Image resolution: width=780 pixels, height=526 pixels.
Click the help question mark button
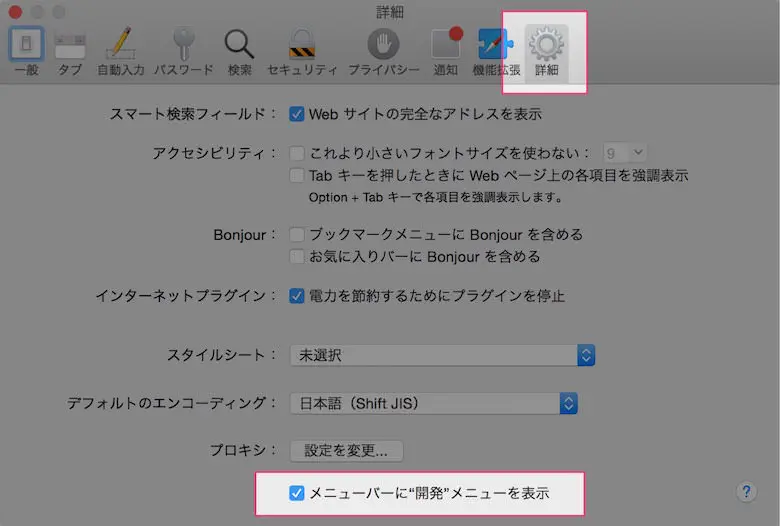coord(746,492)
